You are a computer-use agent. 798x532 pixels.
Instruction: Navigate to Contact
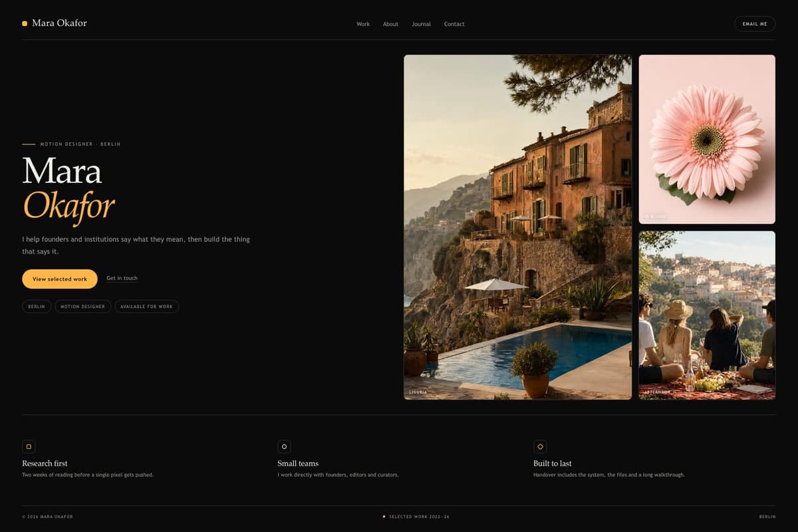454,24
